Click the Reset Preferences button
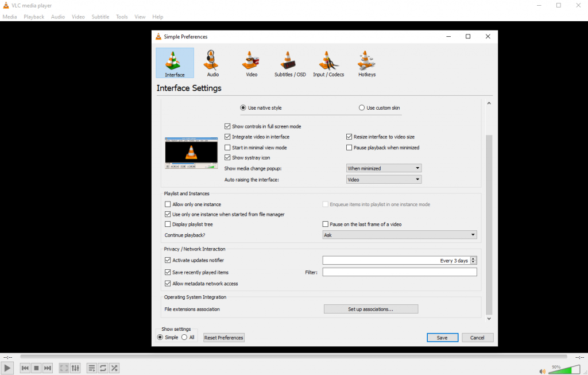 [x=224, y=338]
